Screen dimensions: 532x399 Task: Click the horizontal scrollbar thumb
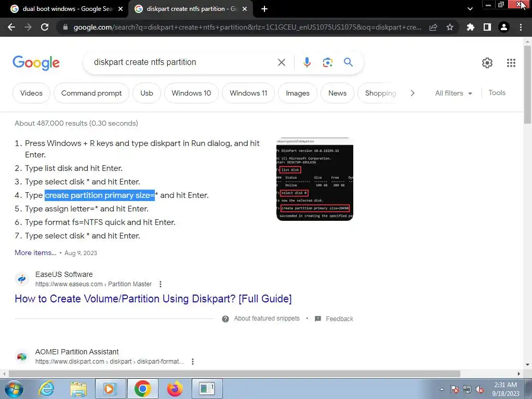(x=234, y=374)
